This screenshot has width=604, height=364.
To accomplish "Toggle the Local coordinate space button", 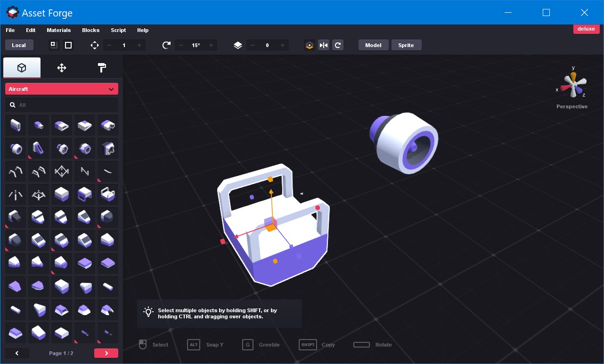I will pyautogui.click(x=19, y=45).
